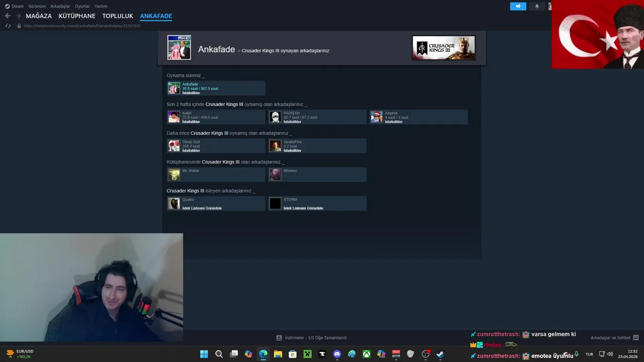Open Arkadaşlar ve Sohbet panel

coord(614,338)
